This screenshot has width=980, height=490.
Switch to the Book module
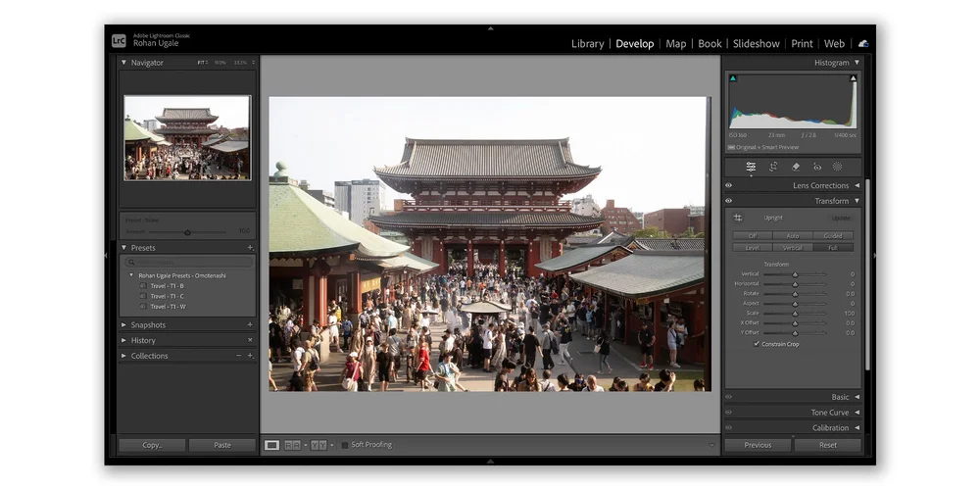click(710, 44)
